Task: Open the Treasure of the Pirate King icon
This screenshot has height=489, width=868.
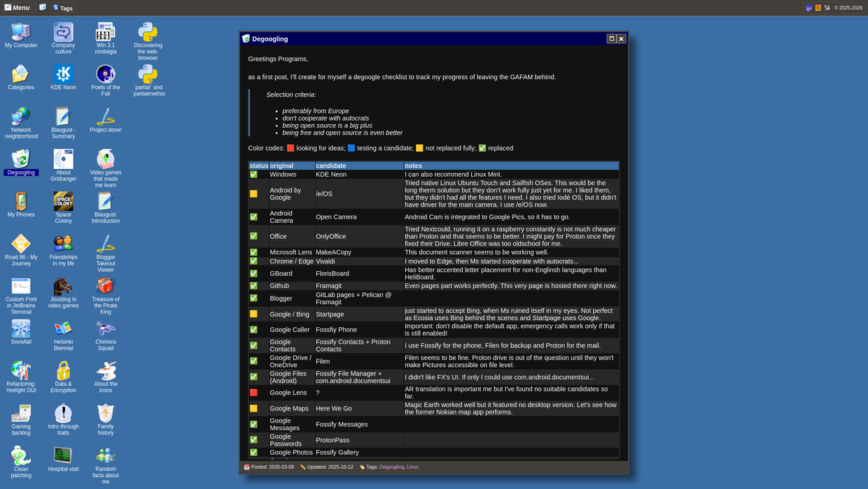Action: [x=106, y=286]
